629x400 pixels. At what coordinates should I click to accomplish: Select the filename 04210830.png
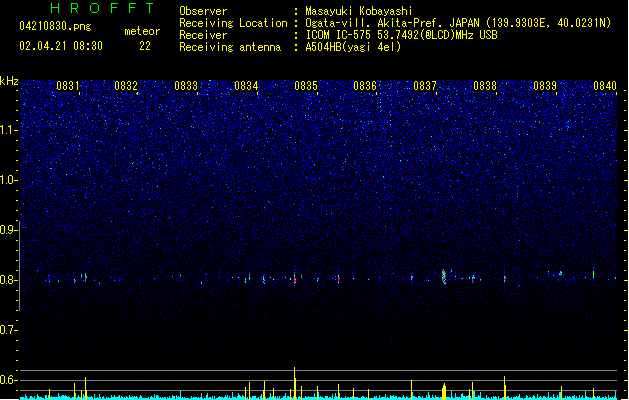(x=55, y=26)
